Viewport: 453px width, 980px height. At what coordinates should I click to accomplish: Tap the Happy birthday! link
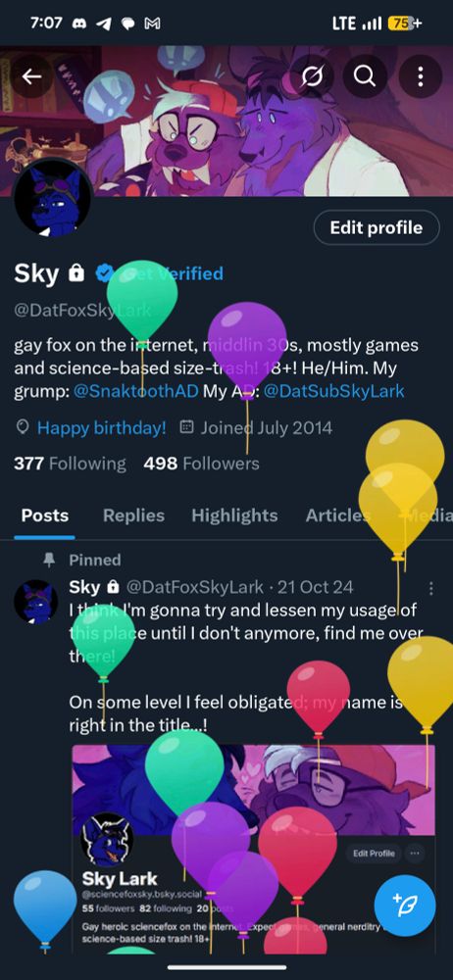pyautogui.click(x=102, y=428)
